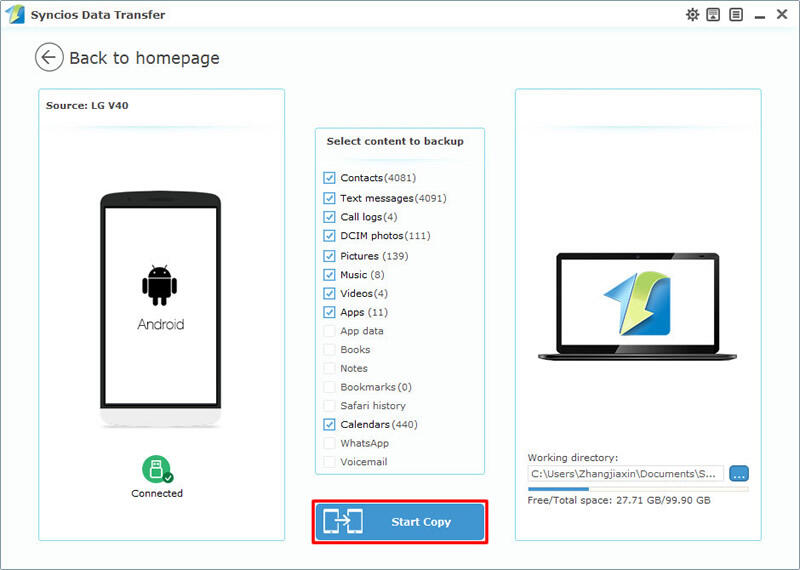Uncheck the Call logs checkbox
This screenshot has height=570, width=800.
pos(329,217)
